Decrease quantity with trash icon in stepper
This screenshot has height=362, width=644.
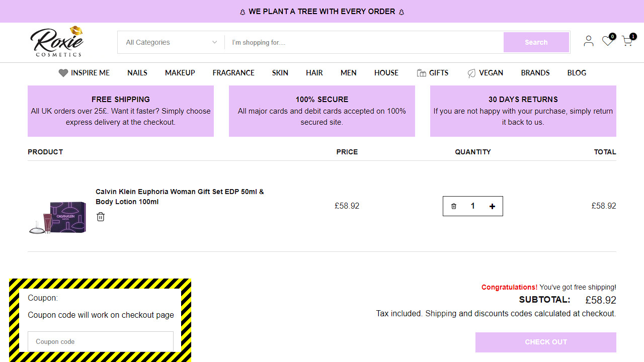coord(454,206)
